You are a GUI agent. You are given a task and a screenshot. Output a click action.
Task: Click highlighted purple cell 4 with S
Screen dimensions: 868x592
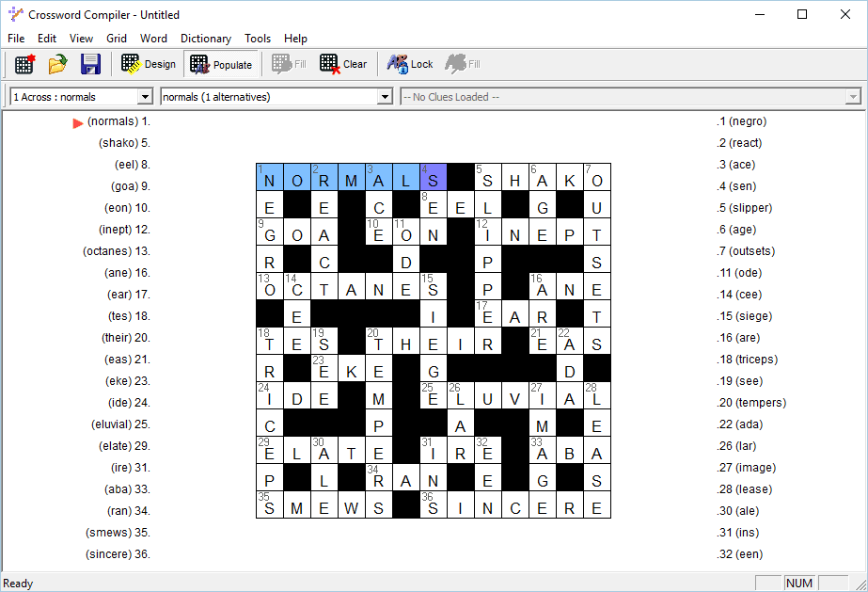pos(433,177)
